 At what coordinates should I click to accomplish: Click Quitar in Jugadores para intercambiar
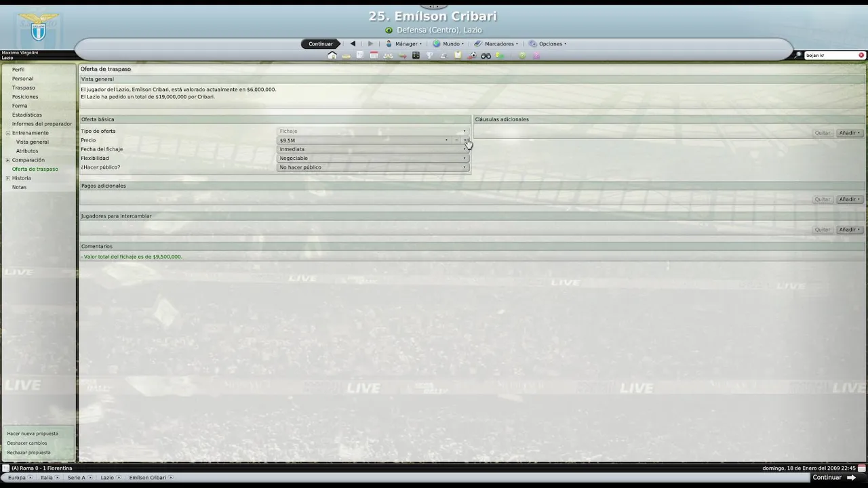coord(823,230)
